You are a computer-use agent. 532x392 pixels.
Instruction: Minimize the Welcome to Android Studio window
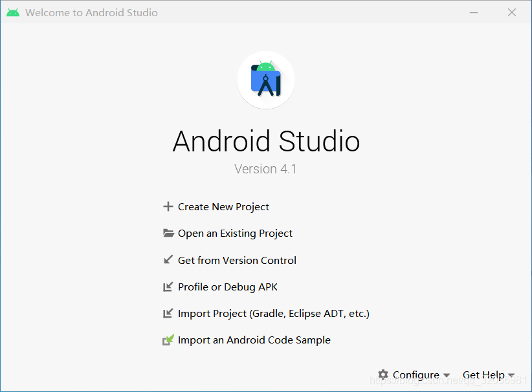pyautogui.click(x=474, y=12)
